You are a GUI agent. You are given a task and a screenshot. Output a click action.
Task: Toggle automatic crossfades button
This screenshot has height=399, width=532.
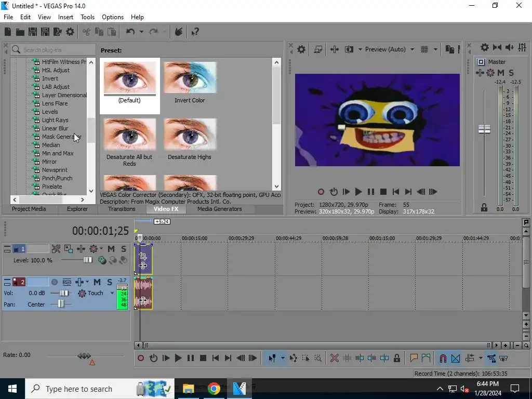(x=456, y=358)
